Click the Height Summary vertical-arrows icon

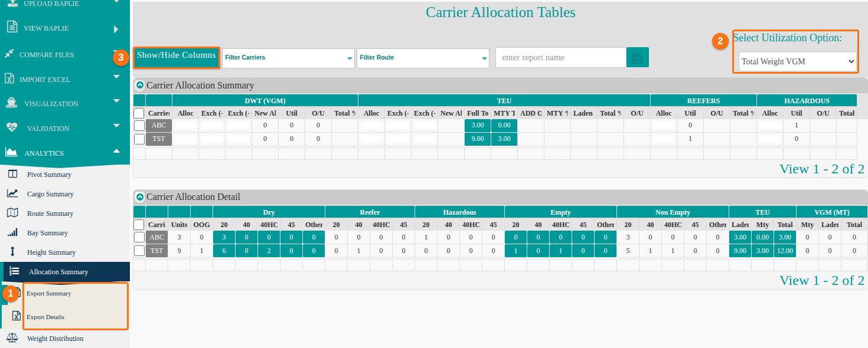[x=12, y=252]
